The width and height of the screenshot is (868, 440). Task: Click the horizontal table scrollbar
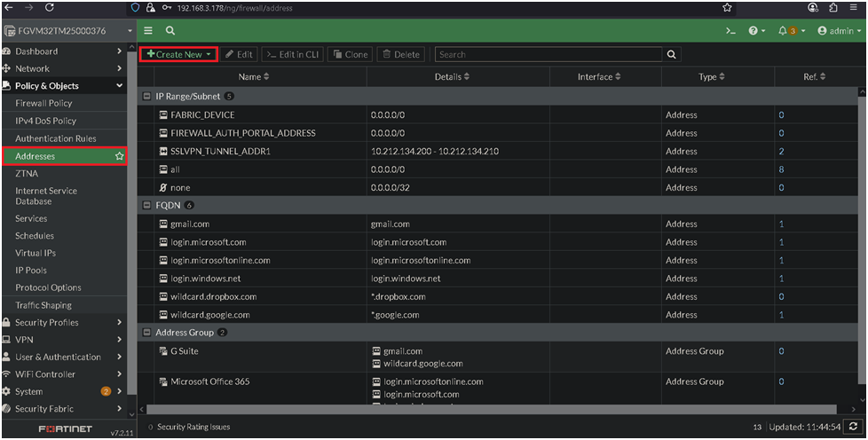pos(492,409)
